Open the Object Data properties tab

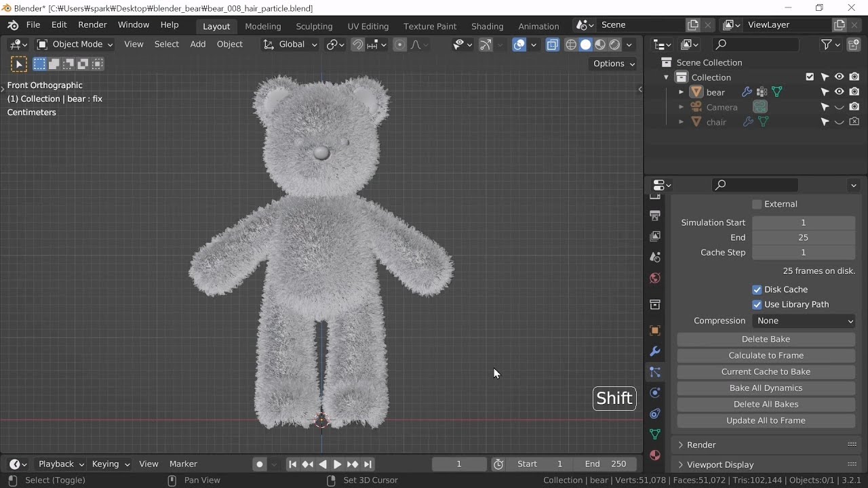[x=655, y=434]
